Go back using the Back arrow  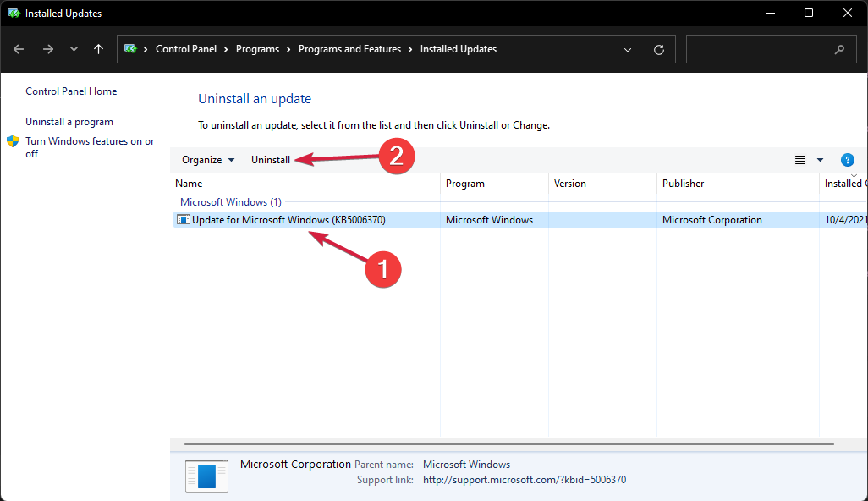(19, 49)
